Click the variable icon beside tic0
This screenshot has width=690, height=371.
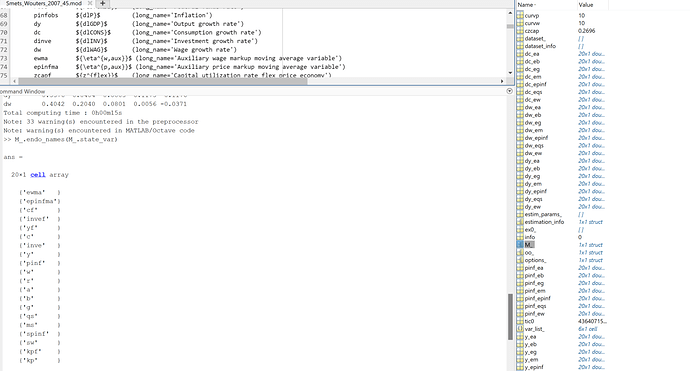click(520, 321)
